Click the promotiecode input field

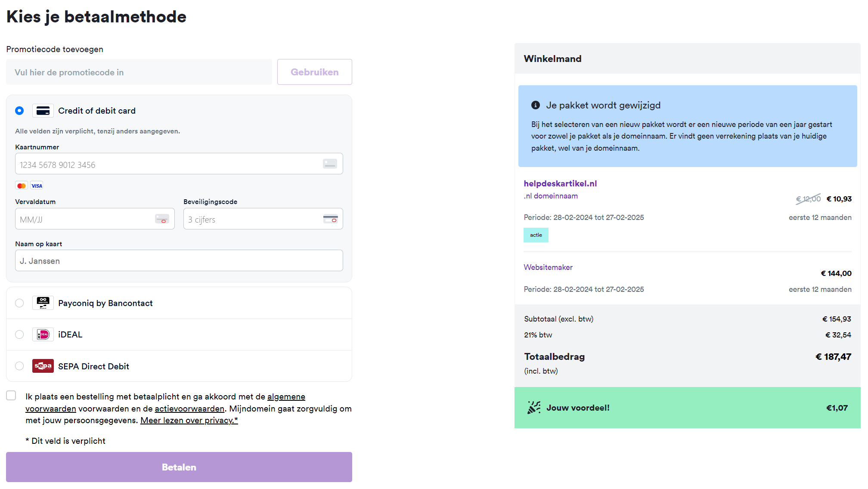[x=139, y=72]
